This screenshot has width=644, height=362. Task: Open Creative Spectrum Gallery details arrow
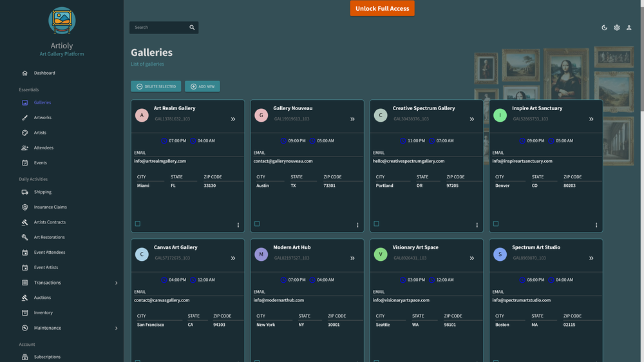tap(472, 119)
